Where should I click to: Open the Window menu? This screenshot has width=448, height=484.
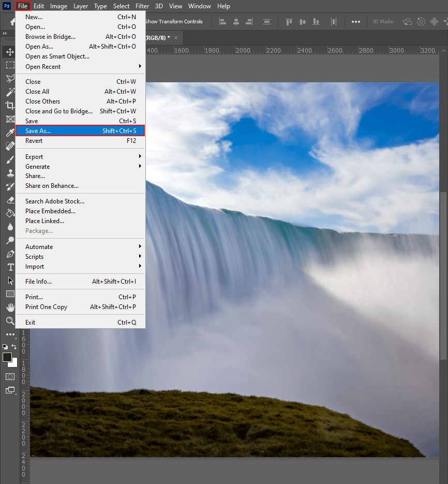tap(200, 6)
